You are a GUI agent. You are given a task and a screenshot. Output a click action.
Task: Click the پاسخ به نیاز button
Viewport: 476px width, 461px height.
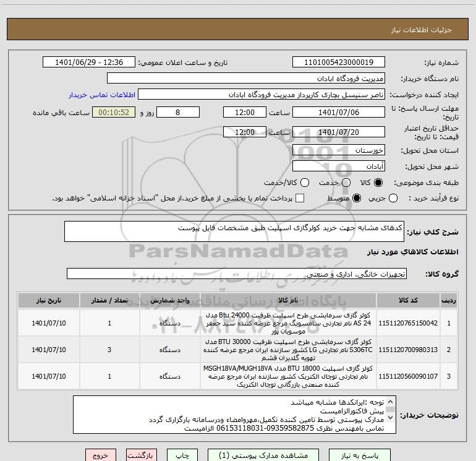point(360,455)
